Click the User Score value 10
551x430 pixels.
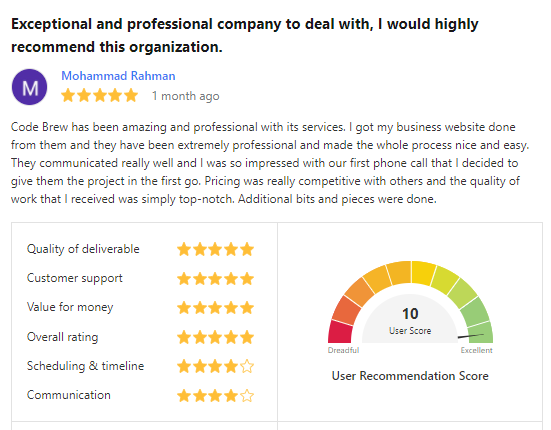point(410,313)
